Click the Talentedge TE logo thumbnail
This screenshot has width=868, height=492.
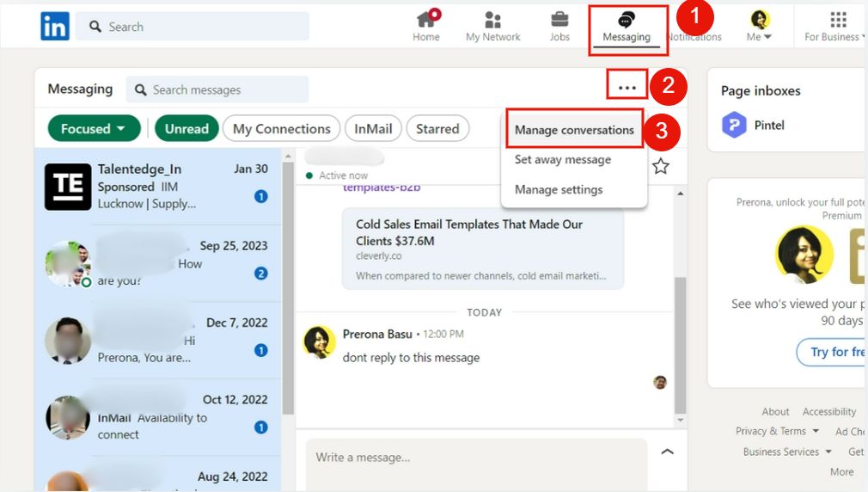(x=68, y=187)
